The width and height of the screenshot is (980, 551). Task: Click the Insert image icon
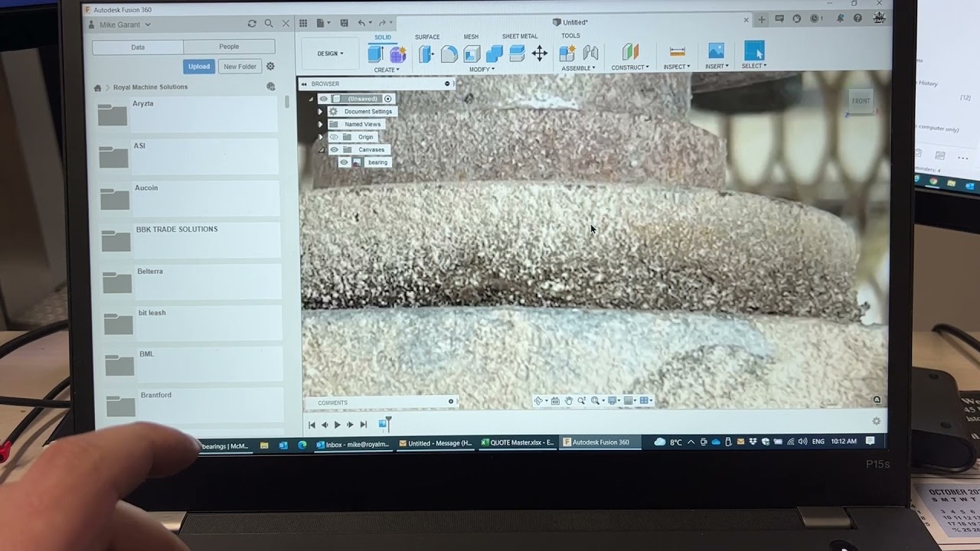(716, 51)
